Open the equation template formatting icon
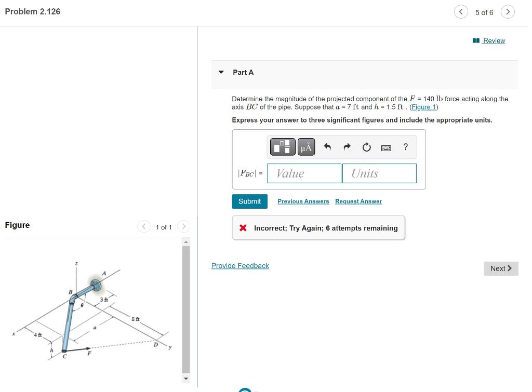The image size is (532, 392). click(x=283, y=147)
